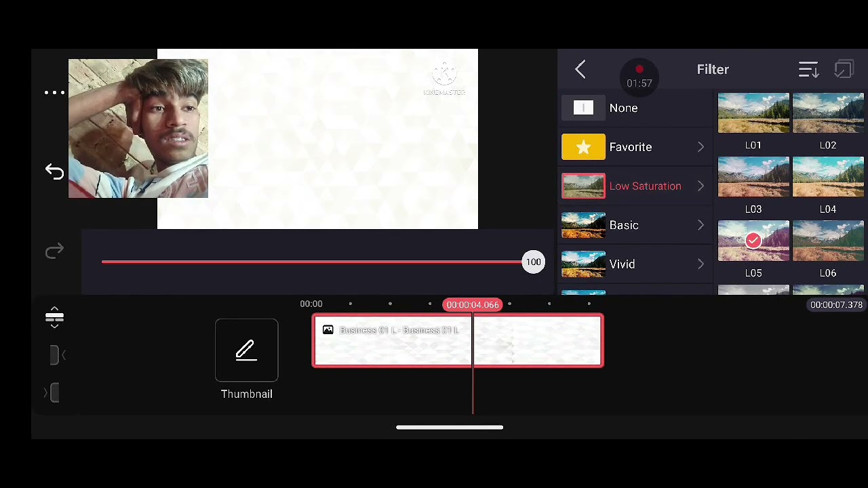Expand the timeline tracks view
868x488 pixels.
coord(54,317)
